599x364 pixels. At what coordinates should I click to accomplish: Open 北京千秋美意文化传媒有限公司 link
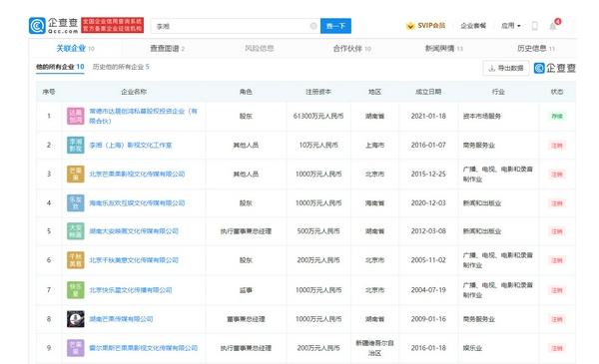tap(134, 260)
